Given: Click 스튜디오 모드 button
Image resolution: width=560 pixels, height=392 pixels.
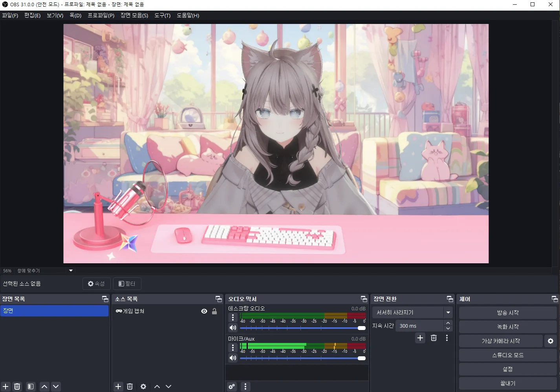Looking at the screenshot, I should pyautogui.click(x=508, y=355).
